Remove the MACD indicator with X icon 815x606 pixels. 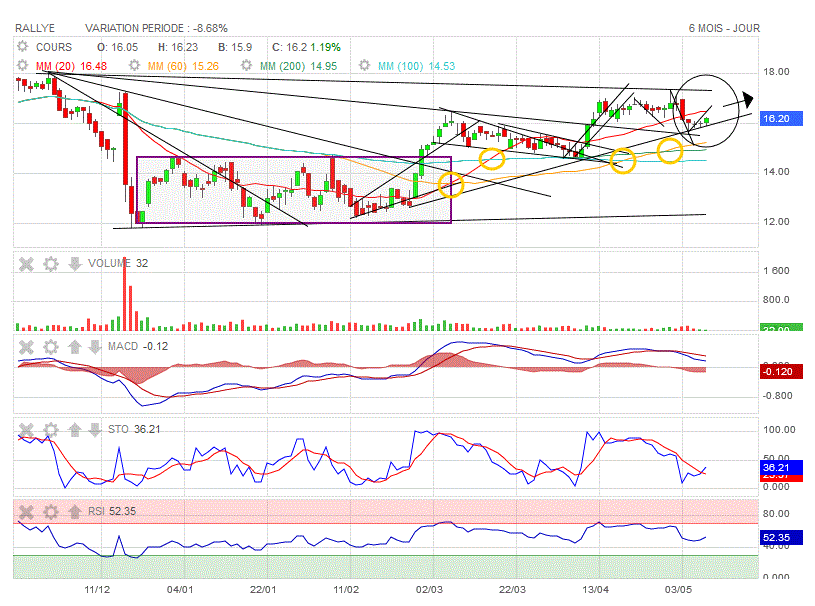26,347
